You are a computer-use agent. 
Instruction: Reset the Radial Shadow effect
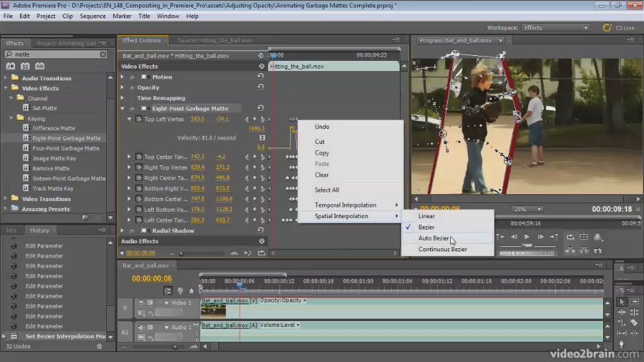[260, 230]
